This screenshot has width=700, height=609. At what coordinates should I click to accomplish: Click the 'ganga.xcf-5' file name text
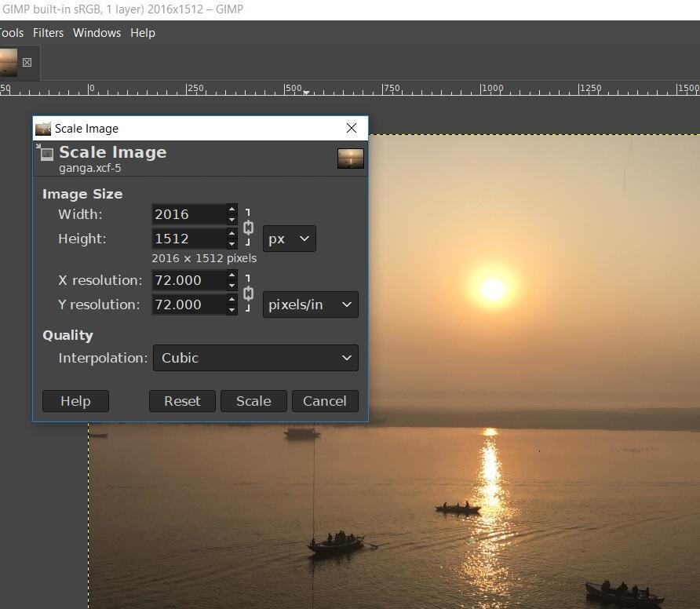pos(89,168)
